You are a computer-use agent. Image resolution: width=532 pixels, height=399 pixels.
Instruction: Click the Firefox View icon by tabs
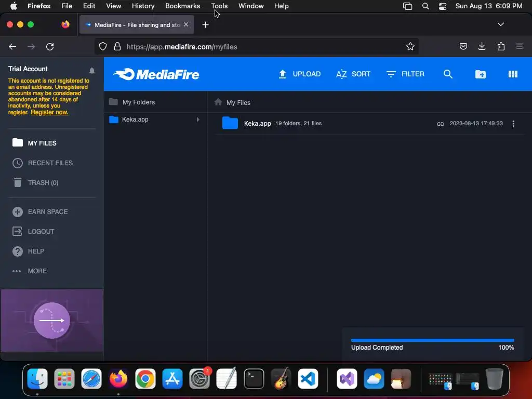(65, 24)
